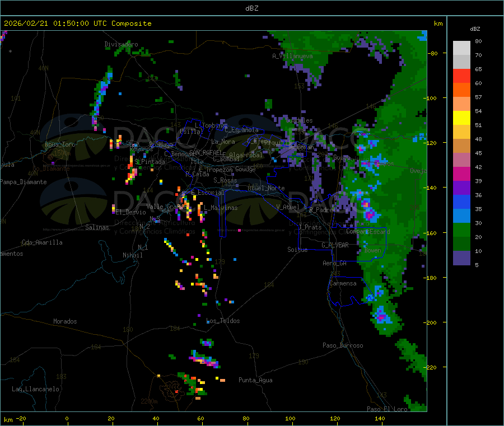This screenshot has height=426, width=504.
Task: Click the Soitue map label
Action: pos(297,250)
